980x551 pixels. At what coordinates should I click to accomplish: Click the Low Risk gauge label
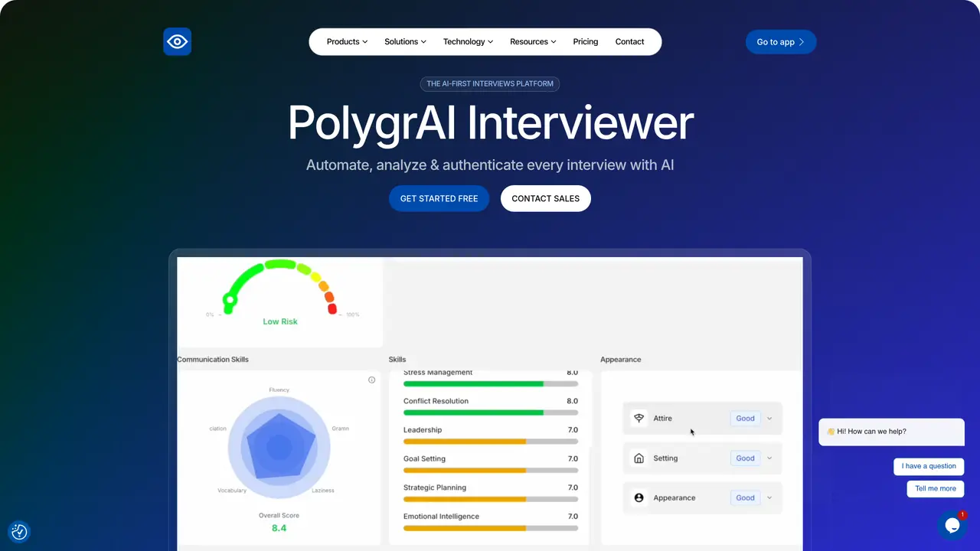coord(280,321)
